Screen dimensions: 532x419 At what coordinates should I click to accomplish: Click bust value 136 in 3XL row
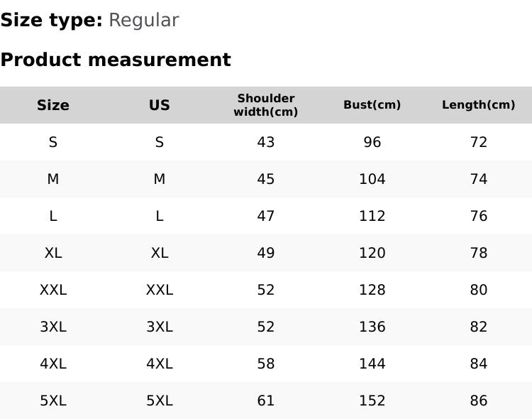click(x=372, y=327)
